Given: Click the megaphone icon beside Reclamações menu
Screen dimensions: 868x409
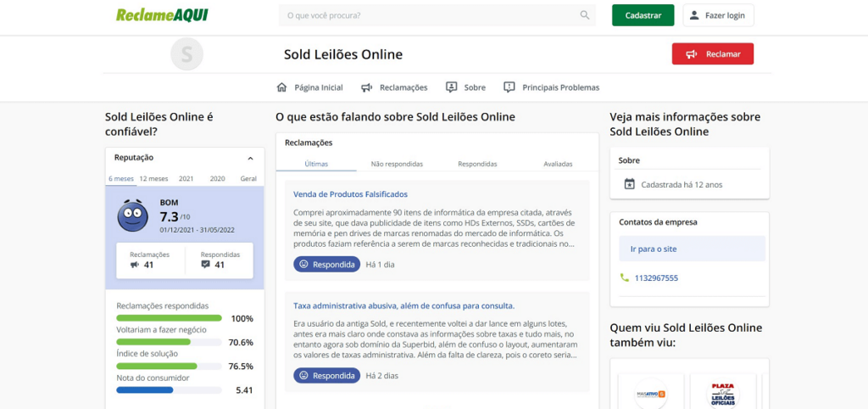Looking at the screenshot, I should click(366, 87).
